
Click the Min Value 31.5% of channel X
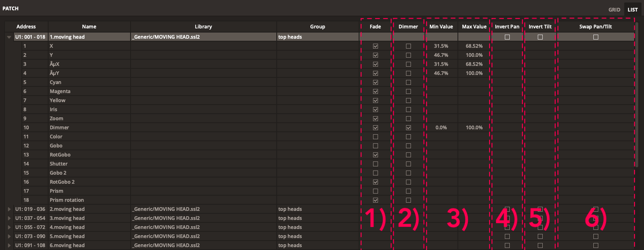click(441, 46)
